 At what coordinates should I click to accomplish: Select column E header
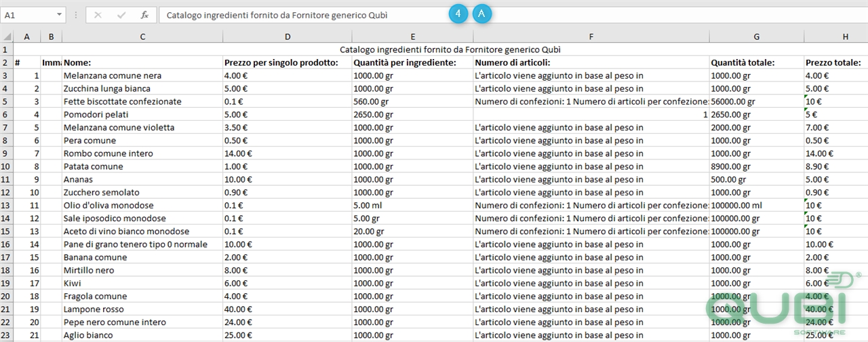413,37
